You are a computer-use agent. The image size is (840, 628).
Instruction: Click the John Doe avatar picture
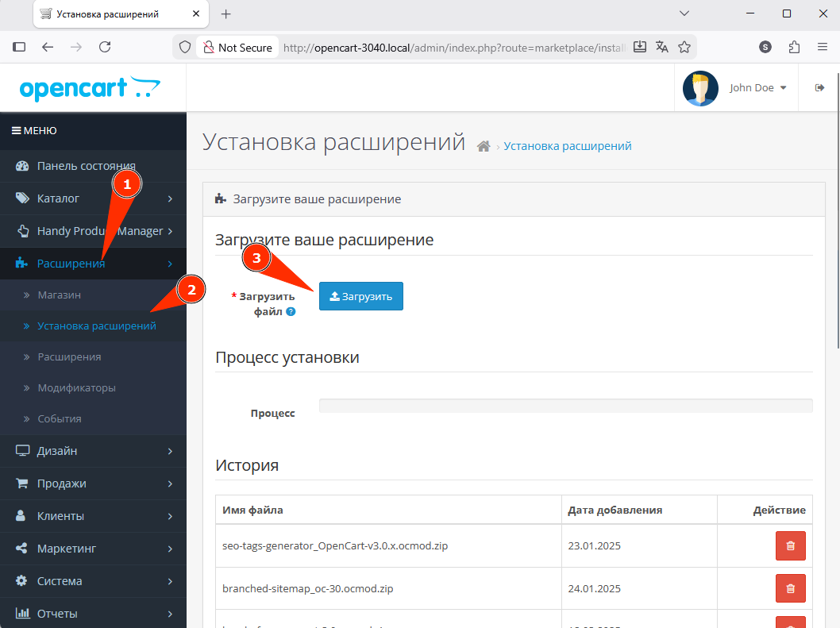(x=700, y=88)
